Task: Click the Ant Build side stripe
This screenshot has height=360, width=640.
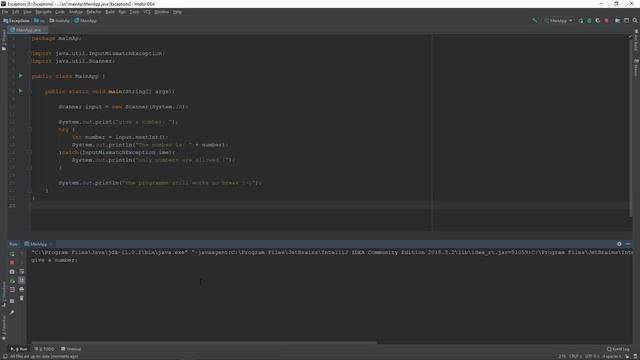Action: (x=636, y=41)
